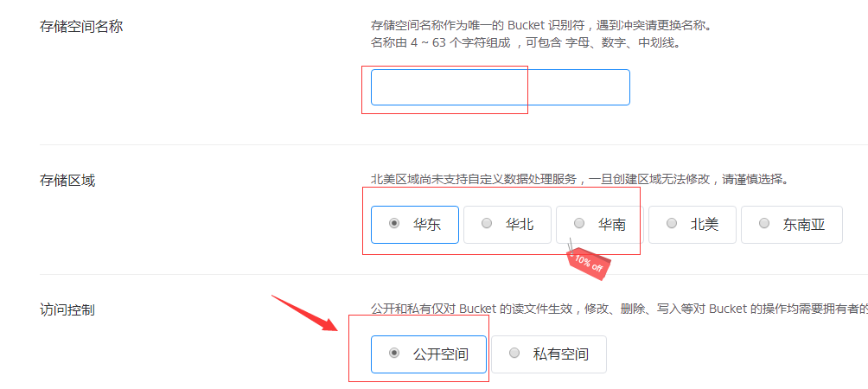Pick the 北美 region option
Image resolution: width=868 pixels, height=389 pixels.
(x=692, y=225)
